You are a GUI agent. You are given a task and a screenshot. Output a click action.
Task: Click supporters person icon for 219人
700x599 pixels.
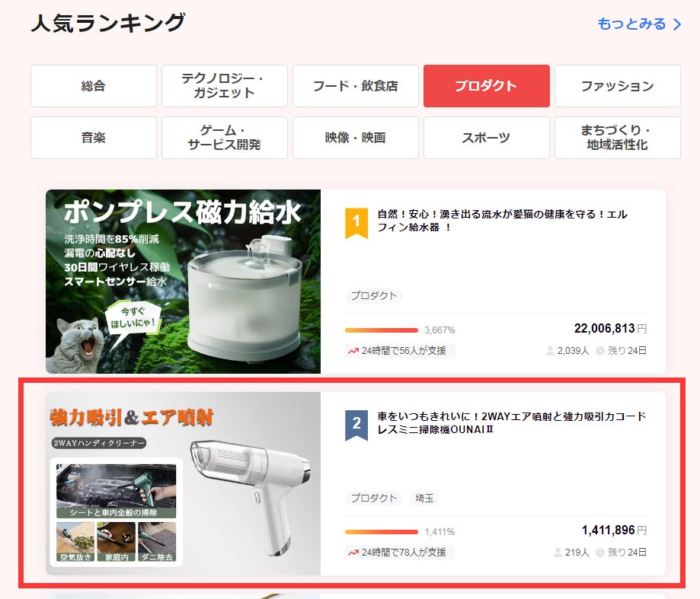558,553
